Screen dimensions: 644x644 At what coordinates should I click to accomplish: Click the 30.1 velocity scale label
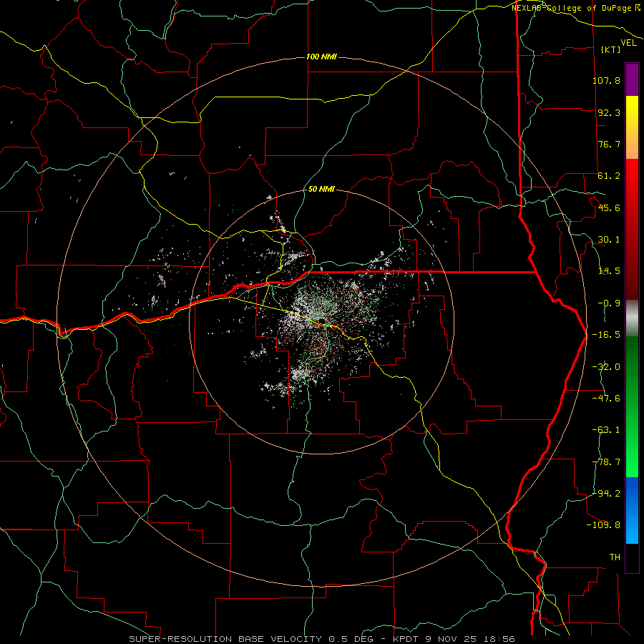[x=609, y=240]
